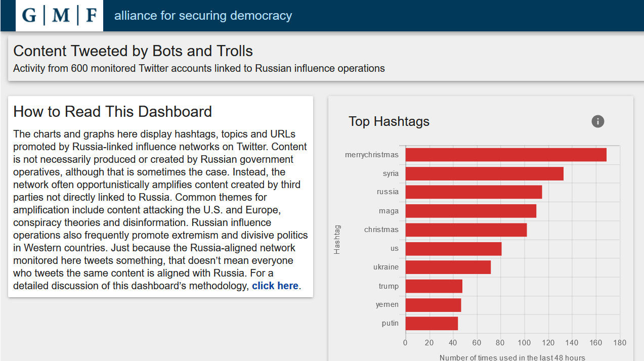644x361 pixels.
Task: Select the us hashtag bar
Action: coord(454,249)
